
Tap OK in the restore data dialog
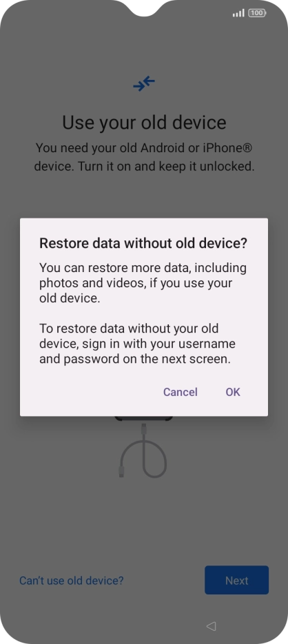233,392
